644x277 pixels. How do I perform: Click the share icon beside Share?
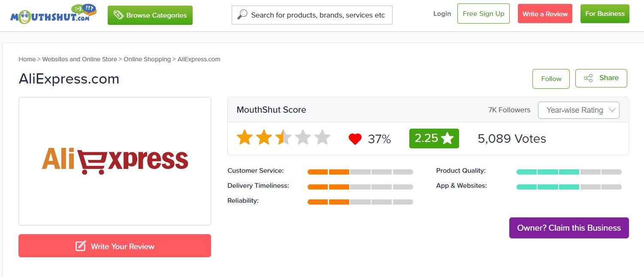pyautogui.click(x=588, y=78)
